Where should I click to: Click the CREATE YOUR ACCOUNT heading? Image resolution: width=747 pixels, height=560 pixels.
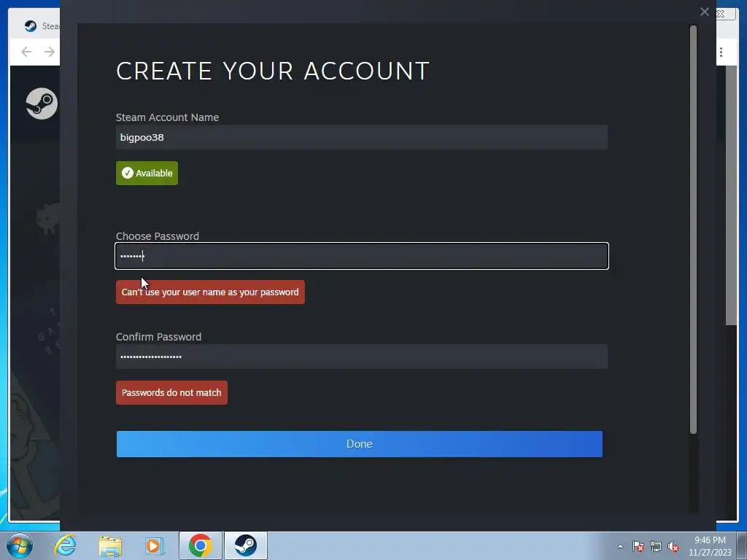click(273, 71)
